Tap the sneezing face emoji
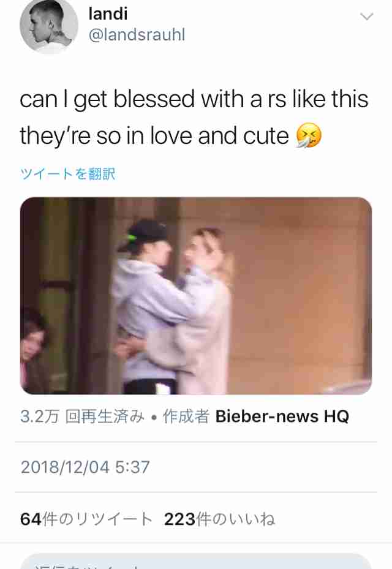 tap(309, 136)
